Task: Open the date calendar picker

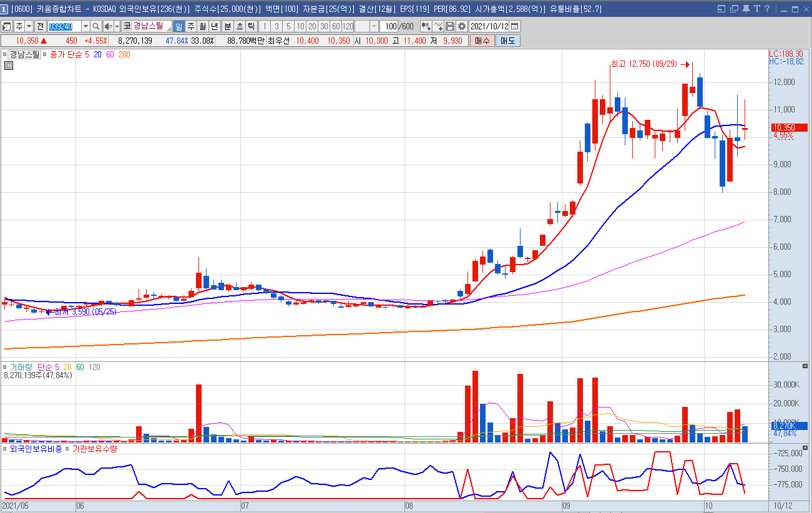Action: click(x=515, y=26)
